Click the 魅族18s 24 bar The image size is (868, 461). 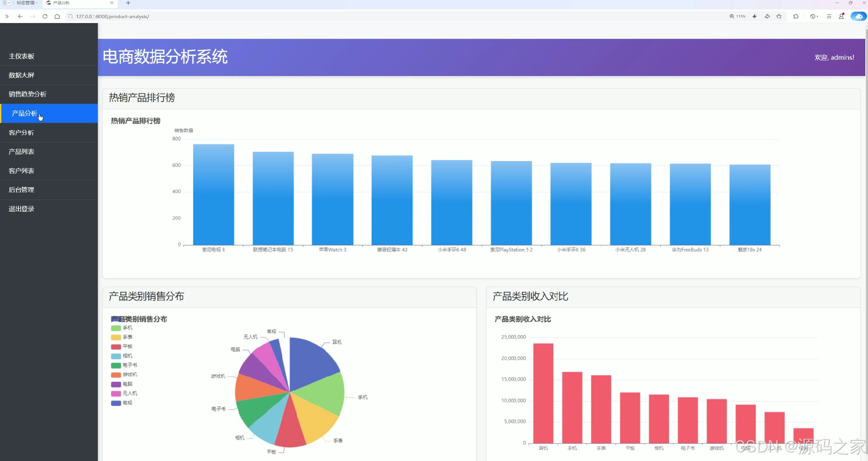click(x=749, y=205)
